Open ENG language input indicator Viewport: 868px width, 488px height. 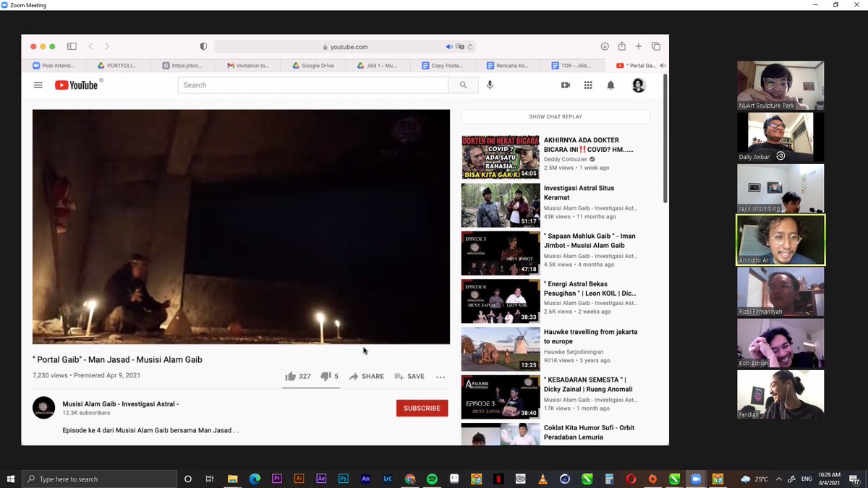tap(807, 479)
